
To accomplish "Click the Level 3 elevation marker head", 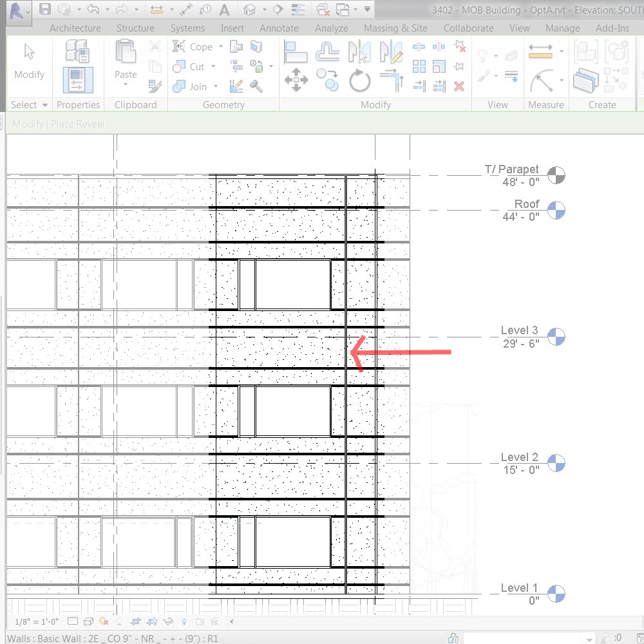I will (556, 336).
